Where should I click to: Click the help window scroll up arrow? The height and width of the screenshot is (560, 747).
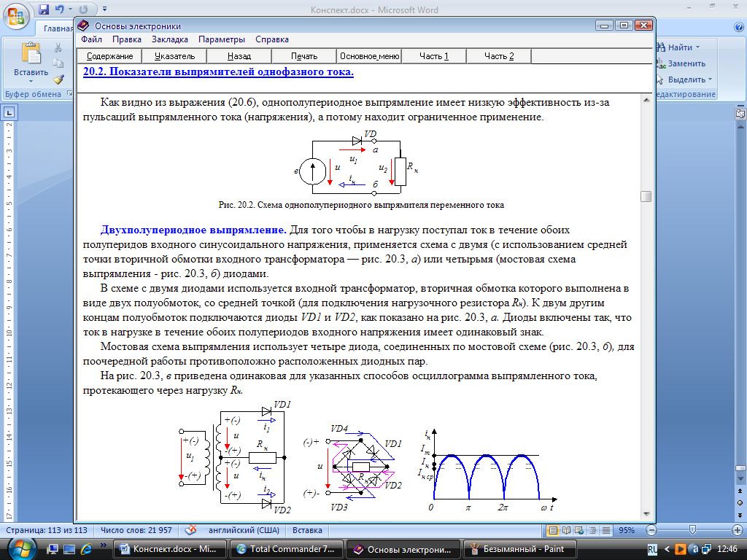pos(646,100)
